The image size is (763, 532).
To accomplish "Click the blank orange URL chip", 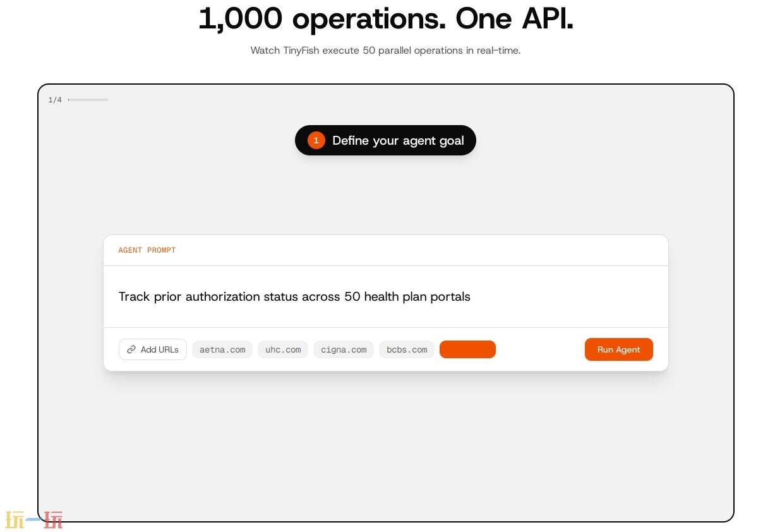I will tap(467, 349).
